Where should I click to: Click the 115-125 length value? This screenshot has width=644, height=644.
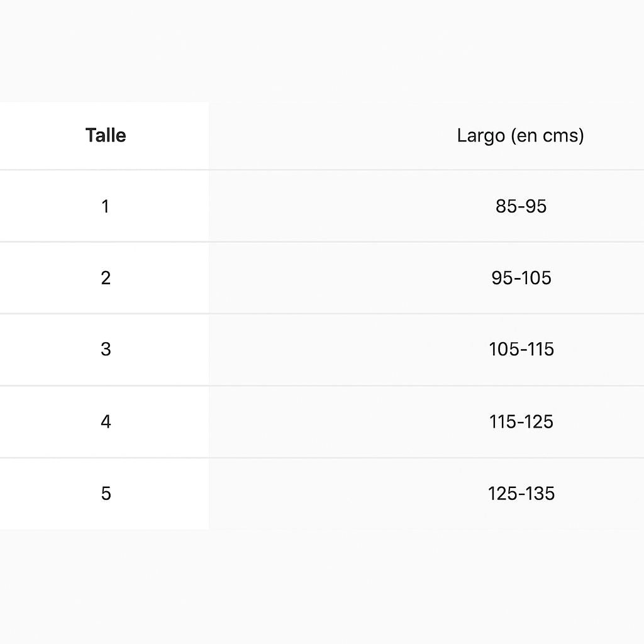pos(521,421)
